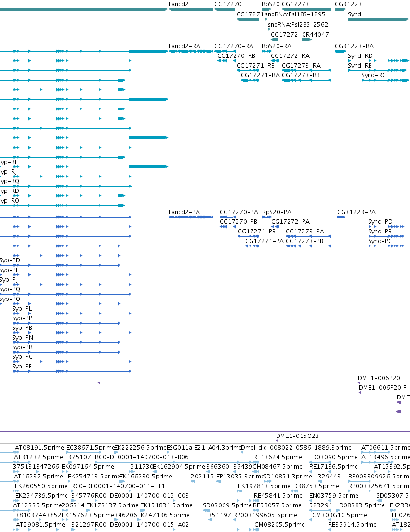The width and height of the screenshot is (410, 532).
Task: Select the RpS20 gene label
Action: [x=270, y=4]
